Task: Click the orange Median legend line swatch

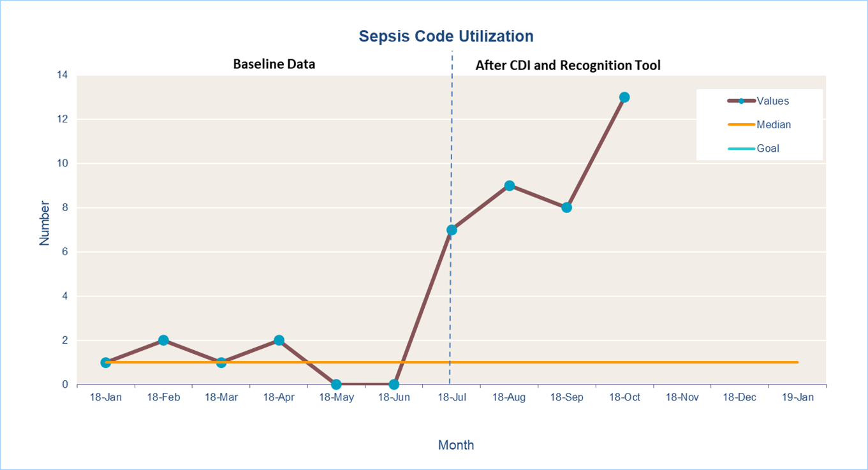Action: coord(740,124)
